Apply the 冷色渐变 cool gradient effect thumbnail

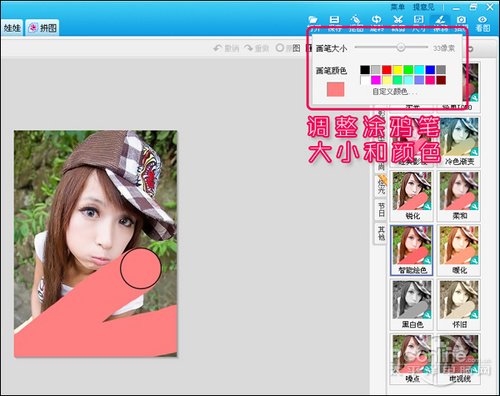point(459,142)
